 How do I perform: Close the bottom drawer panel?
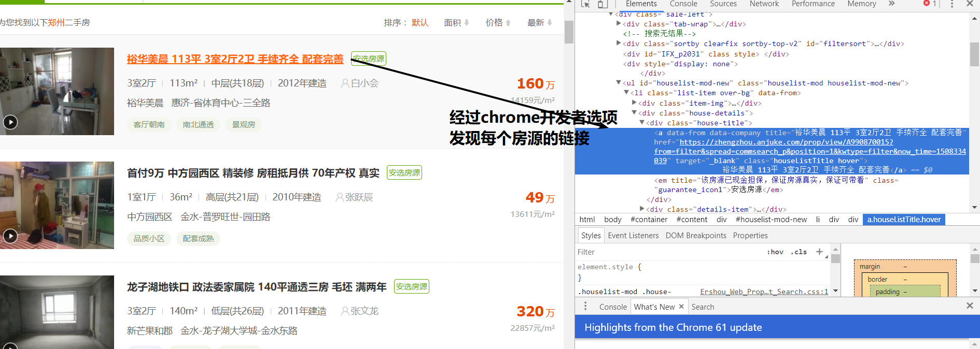pyautogui.click(x=970, y=306)
